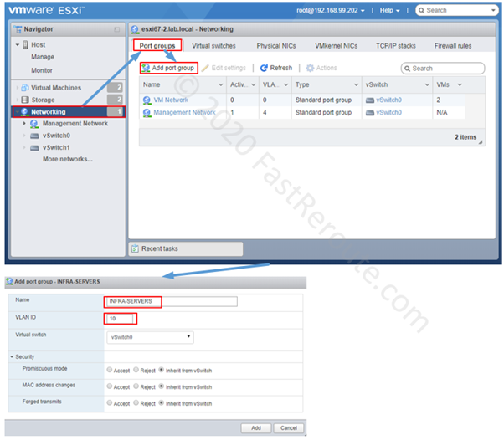This screenshot has height=440, width=504.
Task: Select Reject for Promiscuous mode
Action: (x=136, y=370)
